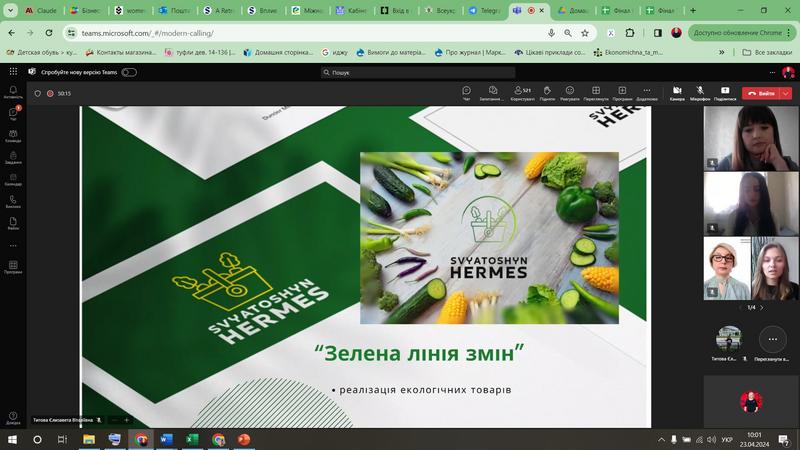800x450 pixels.
Task: Show hidden bookmarks chevron
Action: point(721,52)
